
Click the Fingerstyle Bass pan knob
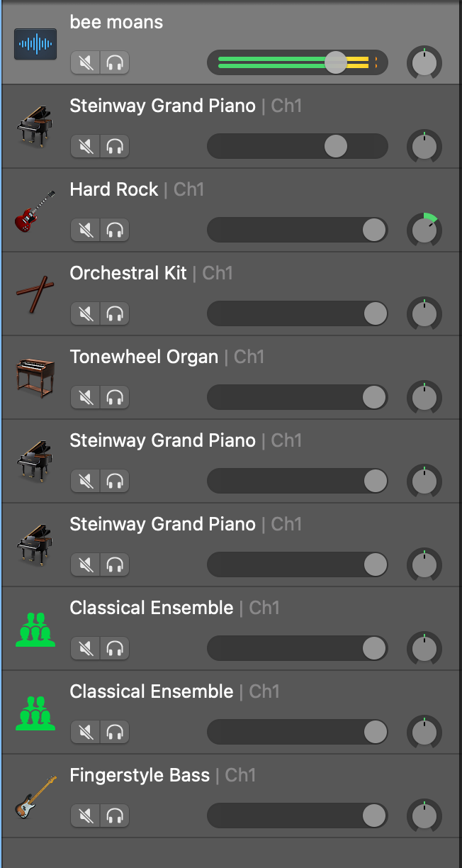pos(424,816)
